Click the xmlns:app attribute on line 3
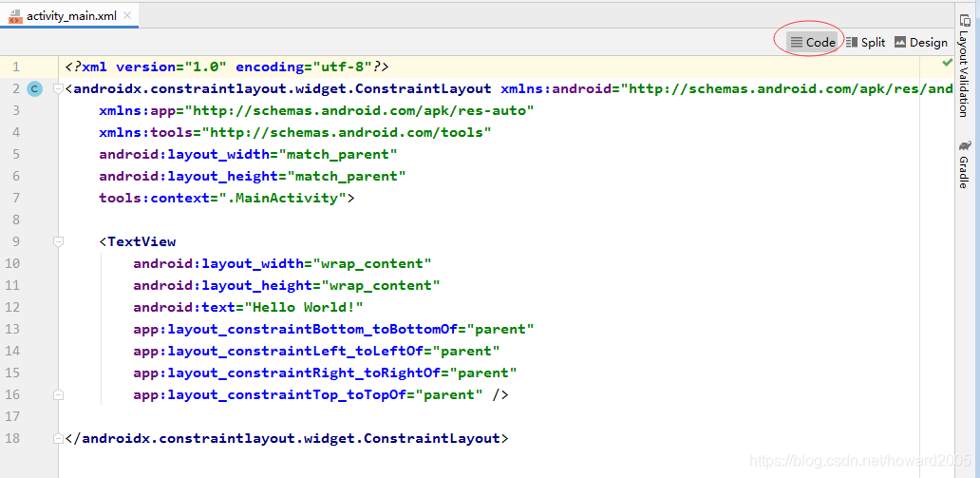This screenshot has height=478, width=980. [317, 111]
